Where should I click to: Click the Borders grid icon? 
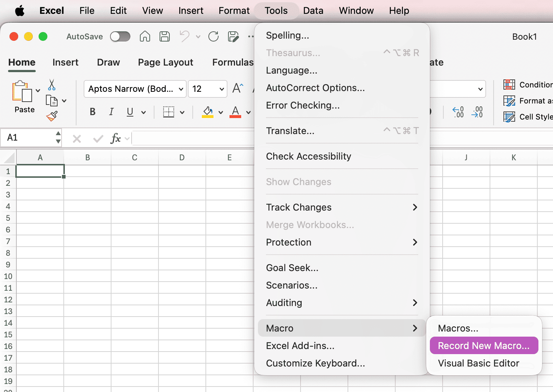click(x=168, y=112)
